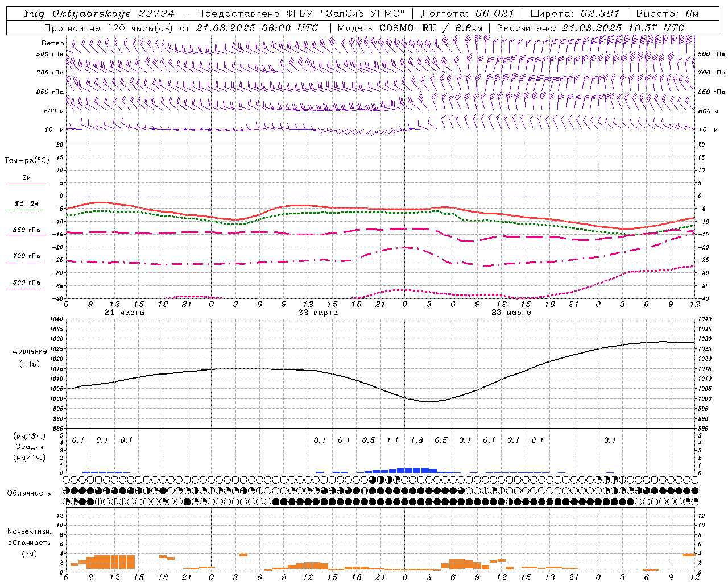Click the '(мм/3ч.)' precipitation unit label
The image size is (728, 582).
29,436
